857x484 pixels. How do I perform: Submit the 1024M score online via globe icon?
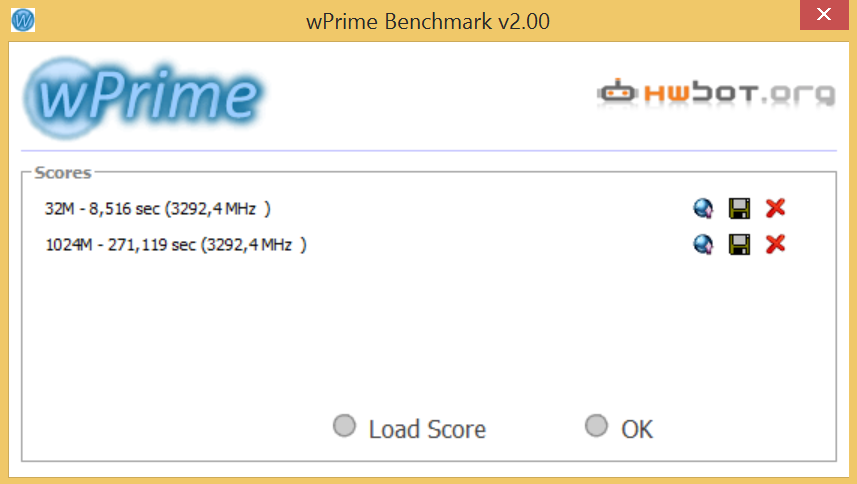pos(703,244)
